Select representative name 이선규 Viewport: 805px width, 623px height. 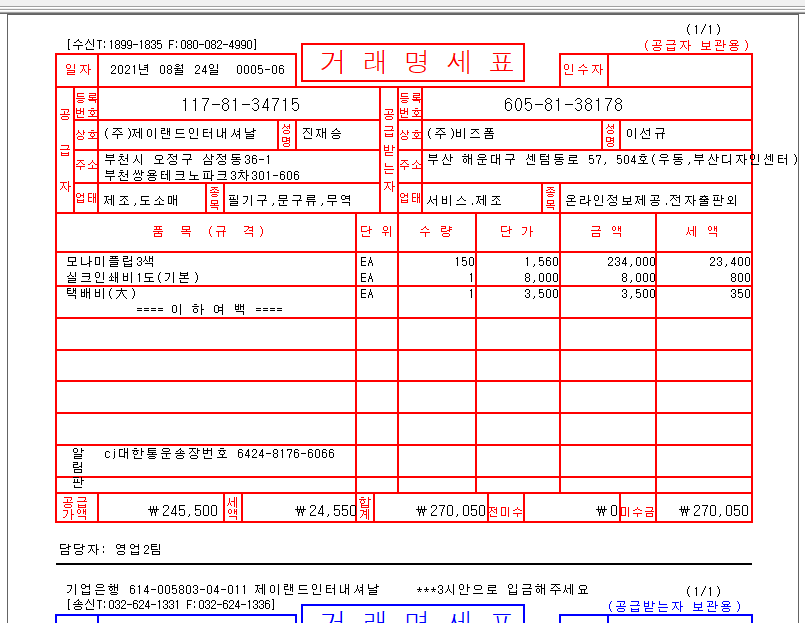tap(645, 133)
